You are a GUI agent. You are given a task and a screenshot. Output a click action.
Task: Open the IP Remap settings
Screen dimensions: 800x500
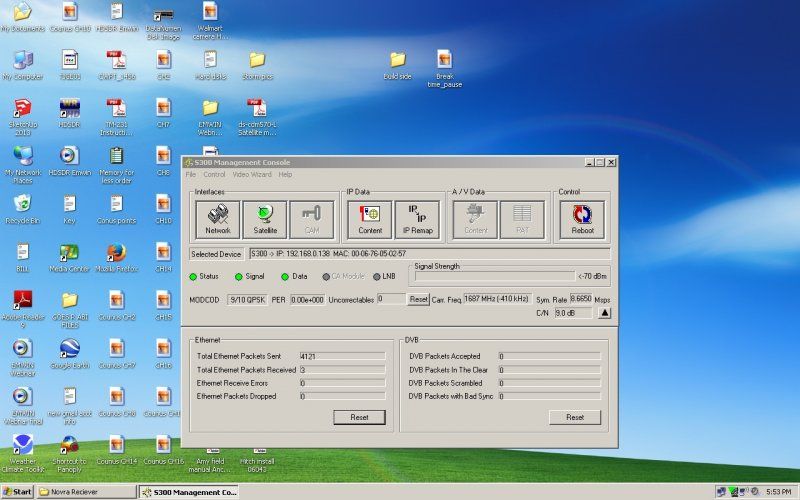[417, 220]
